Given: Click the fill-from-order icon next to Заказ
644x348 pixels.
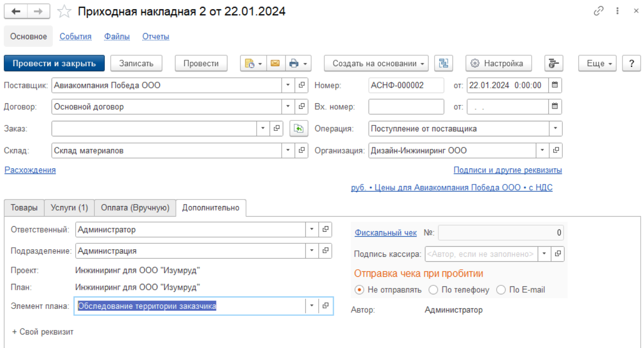Looking at the screenshot, I should [298, 128].
